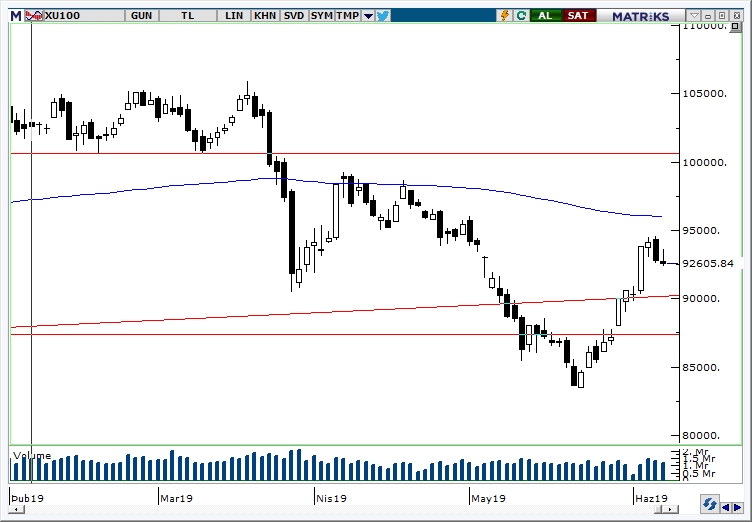Click the May19 date axis label
This screenshot has width=752, height=522.
pos(488,498)
